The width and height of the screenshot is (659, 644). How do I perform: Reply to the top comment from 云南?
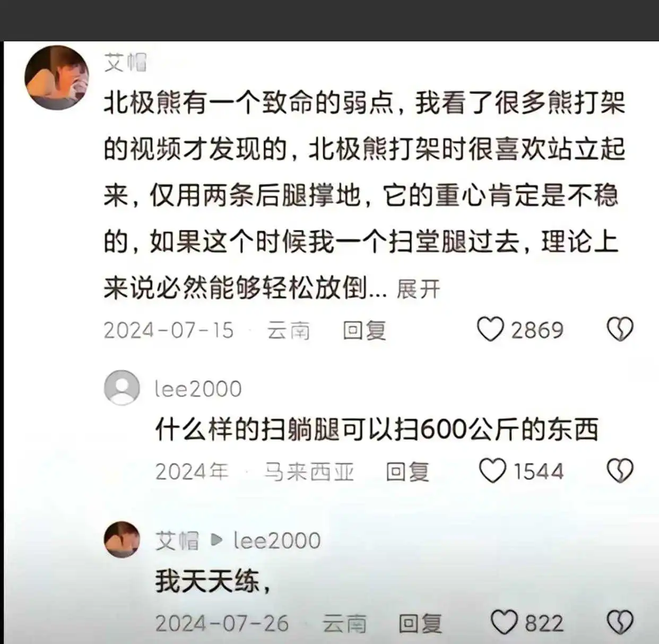pos(364,330)
